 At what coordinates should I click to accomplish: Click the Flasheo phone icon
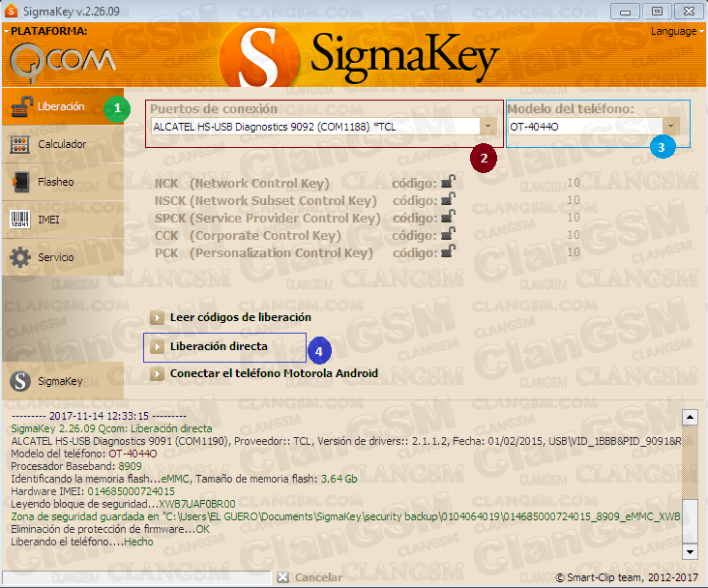click(20, 182)
